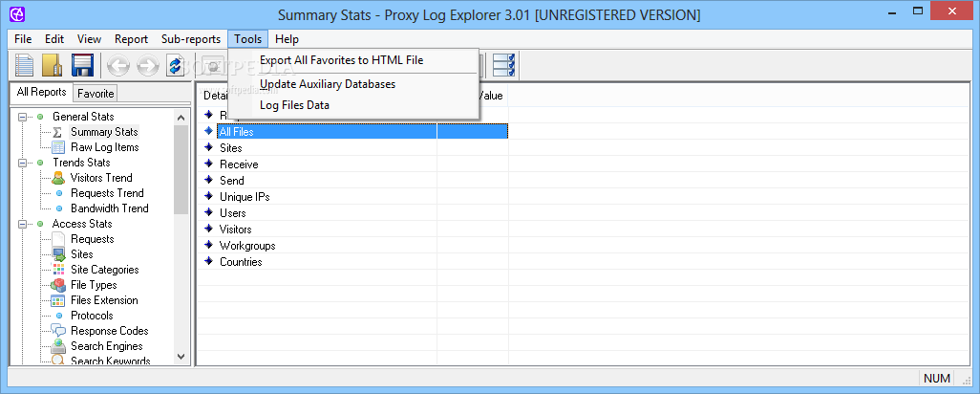Click the tree panel scrollbar thumb

coord(181,169)
